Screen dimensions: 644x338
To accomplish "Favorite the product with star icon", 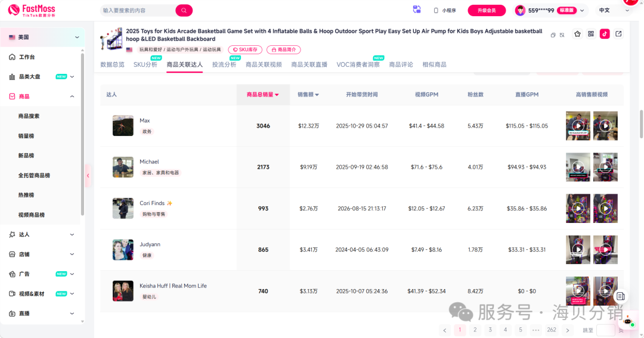I will [577, 34].
